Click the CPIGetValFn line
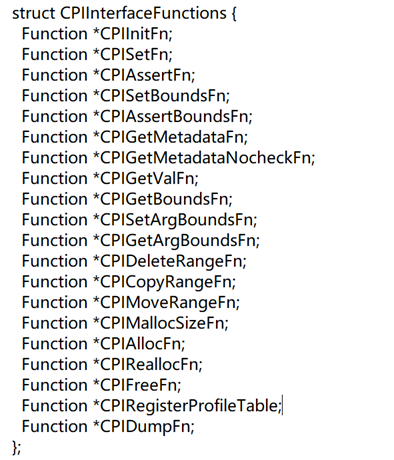The height and width of the screenshot is (460, 394). coord(110,179)
